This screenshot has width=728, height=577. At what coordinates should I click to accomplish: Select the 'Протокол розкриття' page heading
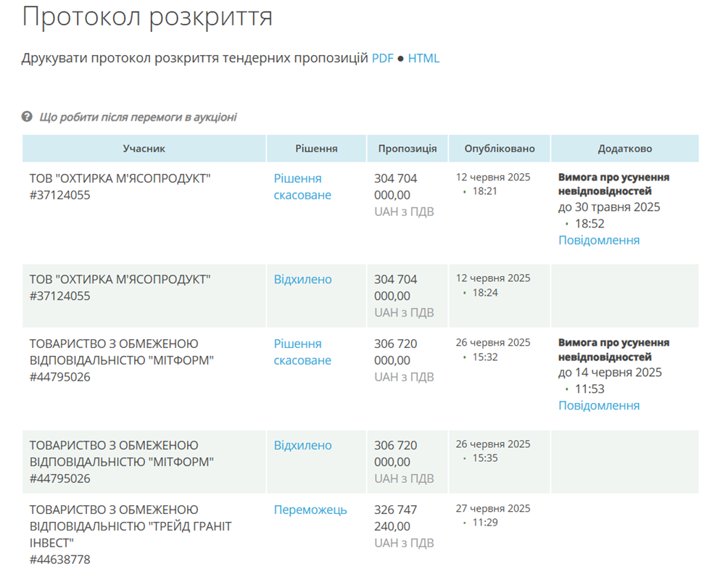click(x=147, y=17)
